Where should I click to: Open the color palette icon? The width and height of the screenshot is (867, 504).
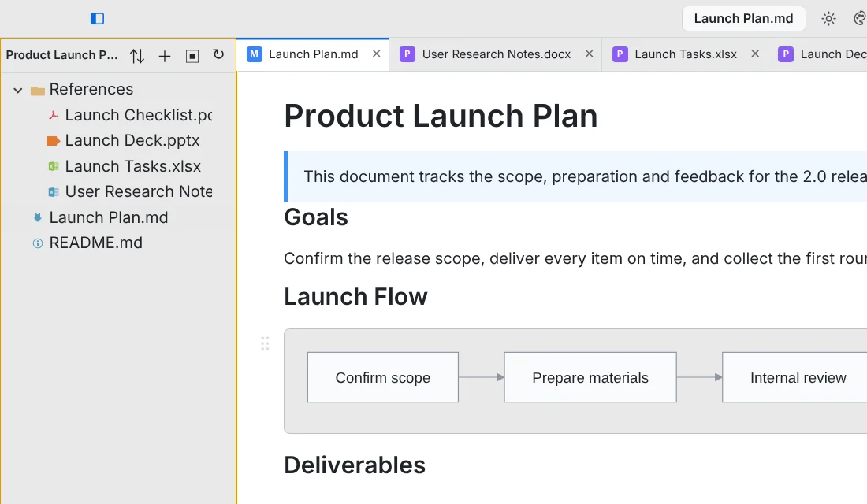click(860, 19)
